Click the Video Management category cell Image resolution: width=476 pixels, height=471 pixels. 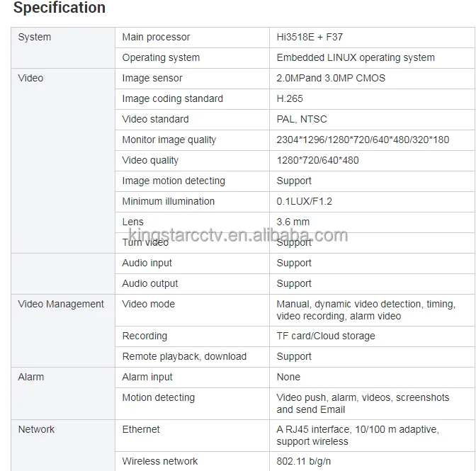[x=61, y=304]
